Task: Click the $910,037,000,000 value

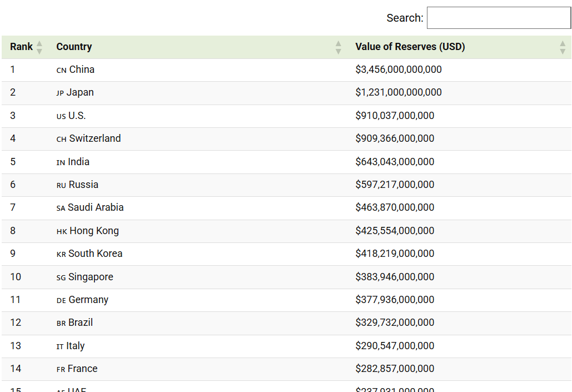Action: pyautogui.click(x=395, y=116)
